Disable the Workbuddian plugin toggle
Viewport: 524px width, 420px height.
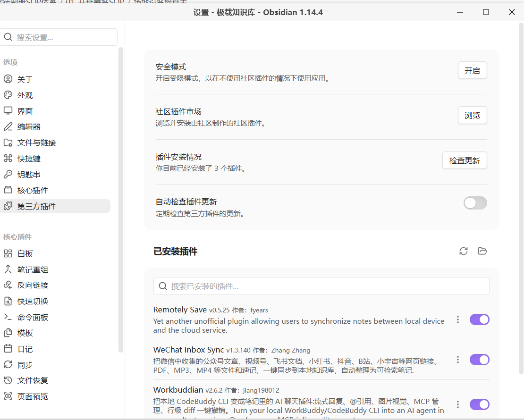coord(480,404)
